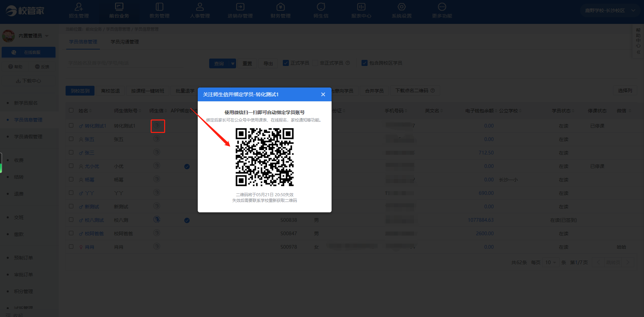The height and width of the screenshot is (317, 644).
Task: Toggle the 非正式学员 checkbox
Action: coord(315,63)
